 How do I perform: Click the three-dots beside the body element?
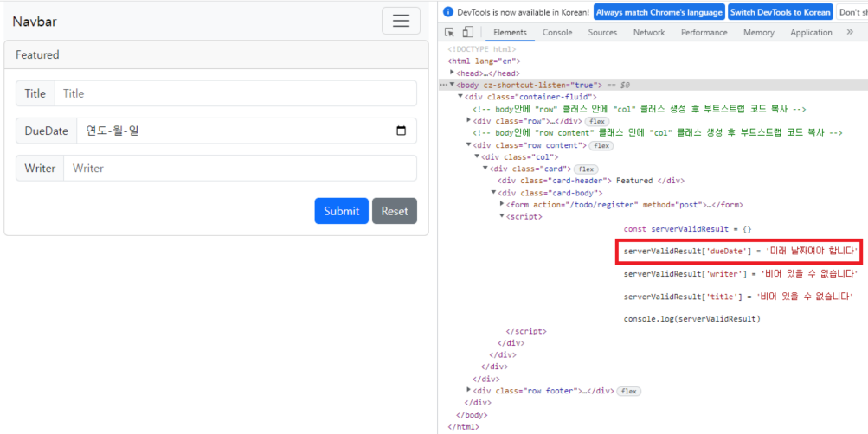pos(443,85)
